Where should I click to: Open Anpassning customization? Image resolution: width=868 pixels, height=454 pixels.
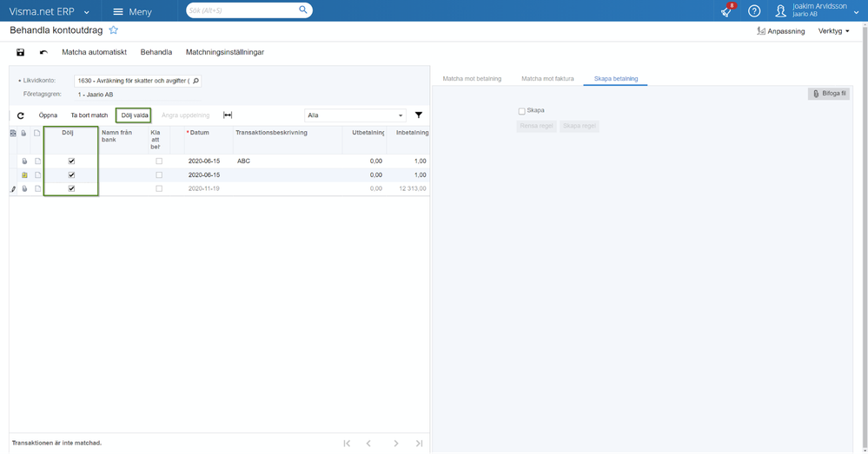(x=780, y=31)
